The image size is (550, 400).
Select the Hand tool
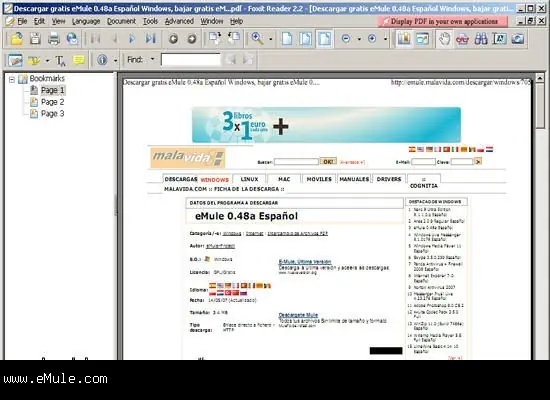444,39
